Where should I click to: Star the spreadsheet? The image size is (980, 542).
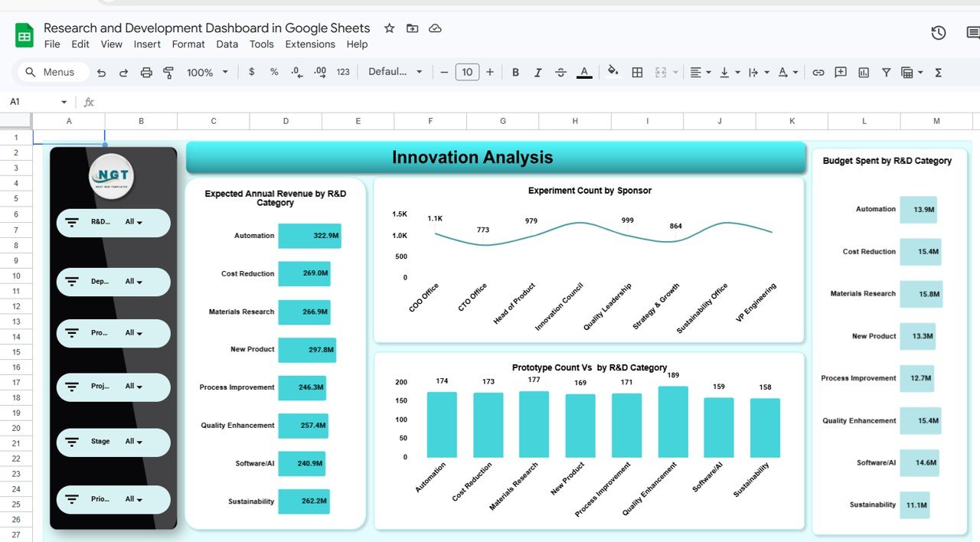click(389, 28)
